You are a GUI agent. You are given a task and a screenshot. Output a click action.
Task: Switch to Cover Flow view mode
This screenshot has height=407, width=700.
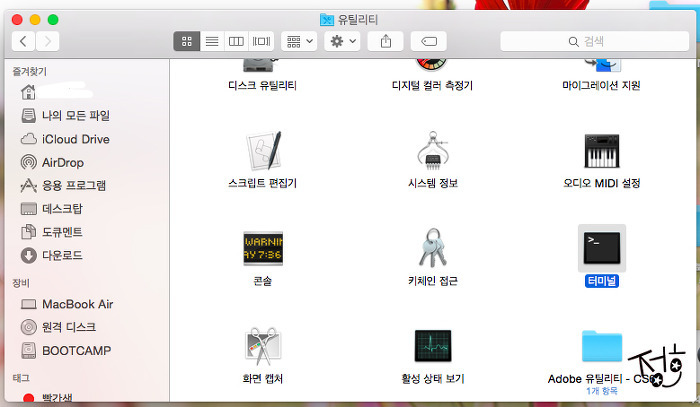pyautogui.click(x=261, y=42)
